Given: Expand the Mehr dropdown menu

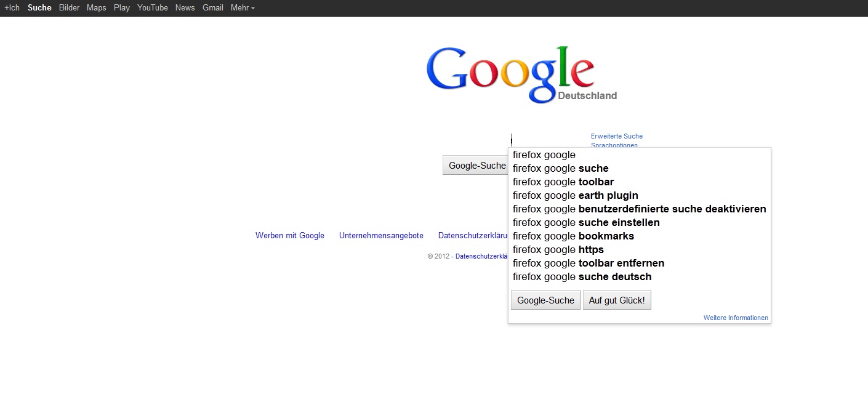Looking at the screenshot, I should click(243, 8).
